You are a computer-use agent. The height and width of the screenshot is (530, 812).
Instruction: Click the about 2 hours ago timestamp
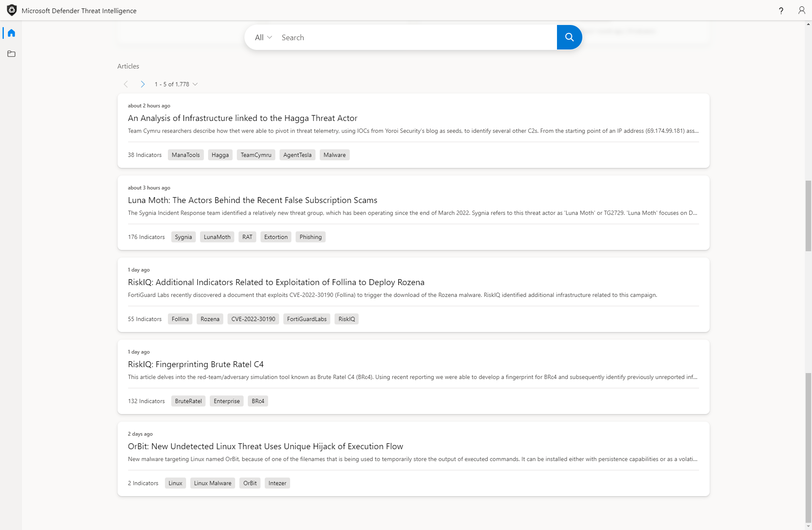149,106
